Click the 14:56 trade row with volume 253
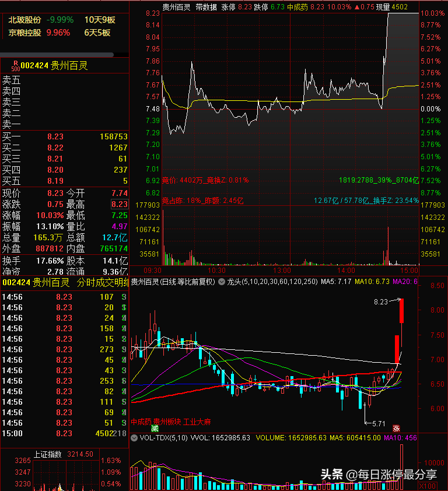The height and width of the screenshot is (491, 448). pos(65,381)
